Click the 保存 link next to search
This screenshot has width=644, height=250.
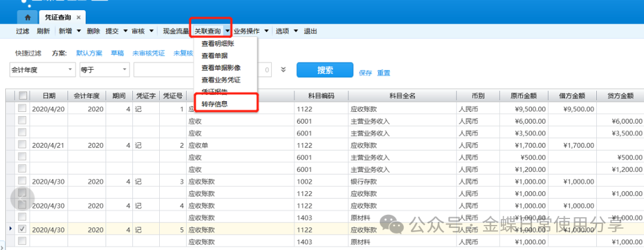pyautogui.click(x=366, y=73)
